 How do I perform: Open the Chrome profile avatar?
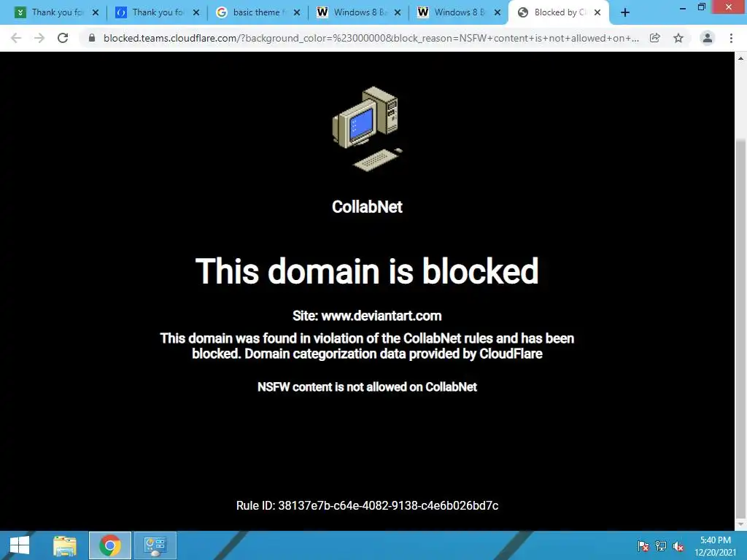[708, 38]
